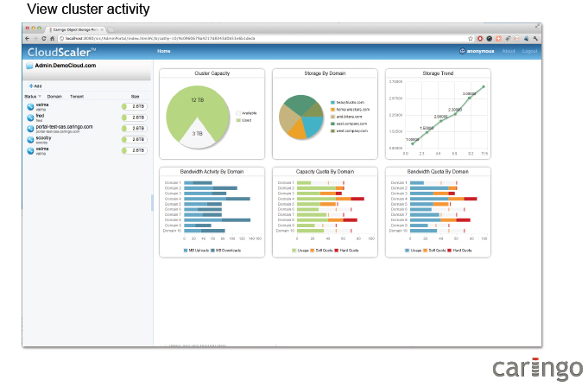This screenshot has height=387, width=588.
Task: Open the About link in the header
Action: point(509,51)
